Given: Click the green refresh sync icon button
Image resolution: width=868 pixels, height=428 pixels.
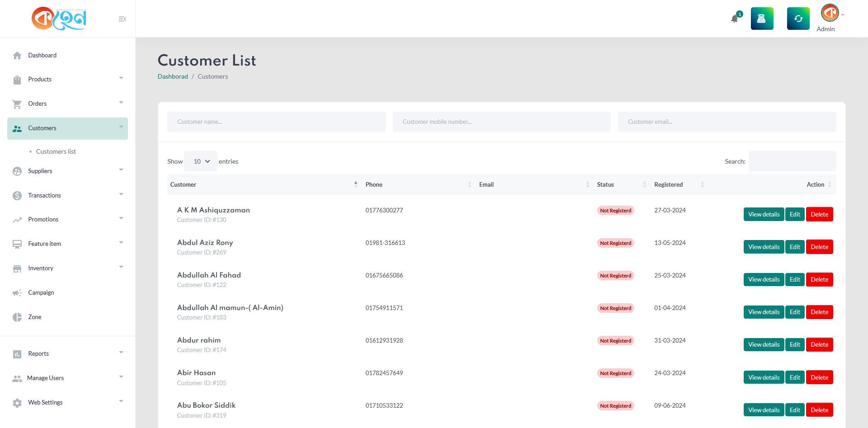Looking at the screenshot, I should click(798, 19).
